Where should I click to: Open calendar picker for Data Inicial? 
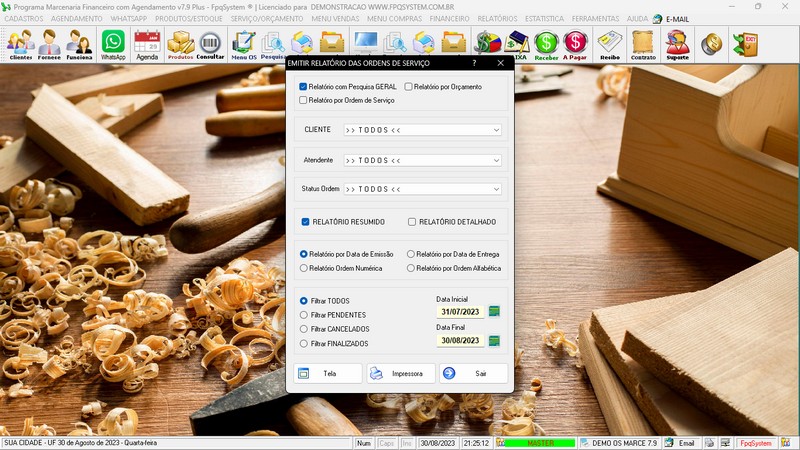(494, 312)
